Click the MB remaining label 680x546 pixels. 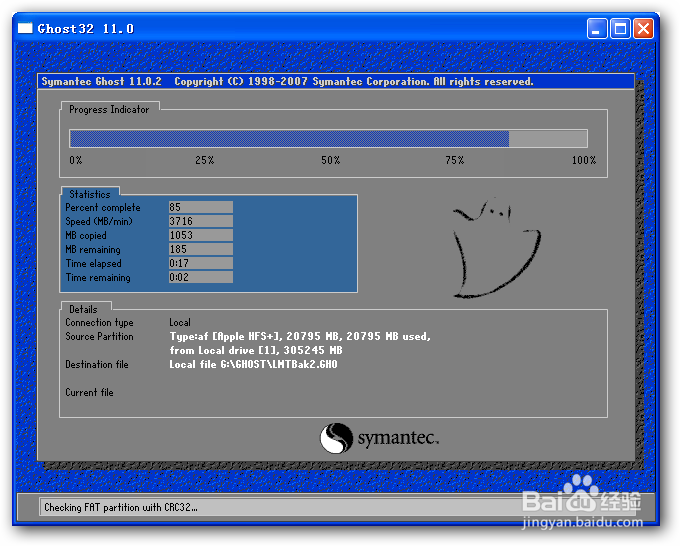coord(93,250)
